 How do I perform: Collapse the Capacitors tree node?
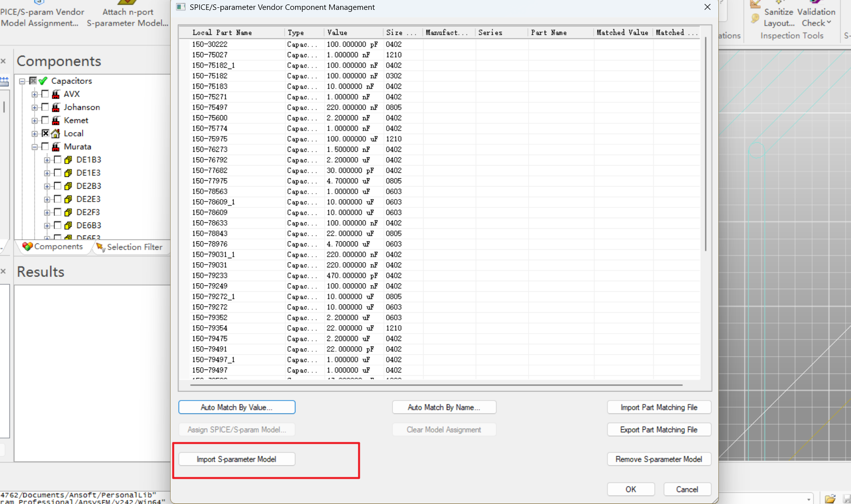[22, 81]
